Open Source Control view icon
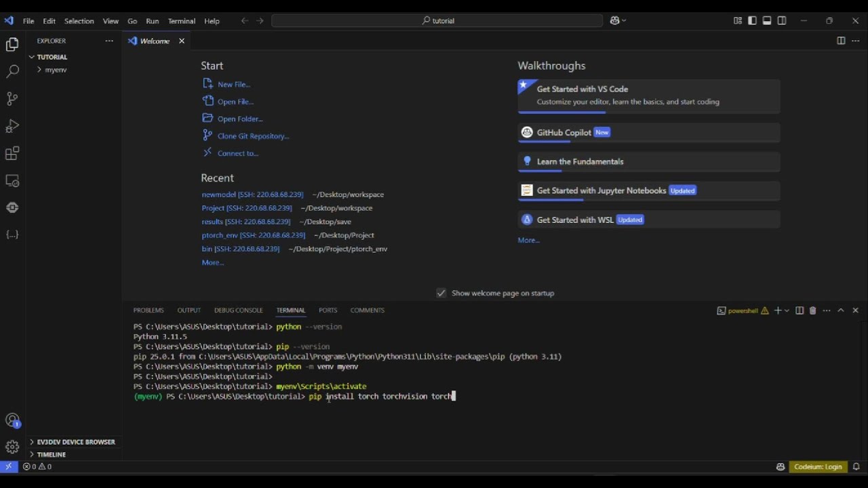Screen dimensions: 868x488 (12, 98)
